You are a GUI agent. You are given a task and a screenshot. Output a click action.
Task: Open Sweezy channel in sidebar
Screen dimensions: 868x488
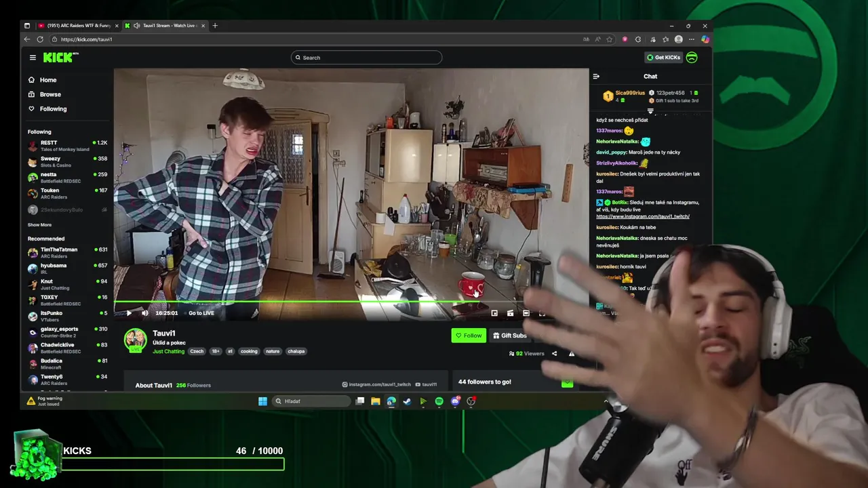coord(68,161)
